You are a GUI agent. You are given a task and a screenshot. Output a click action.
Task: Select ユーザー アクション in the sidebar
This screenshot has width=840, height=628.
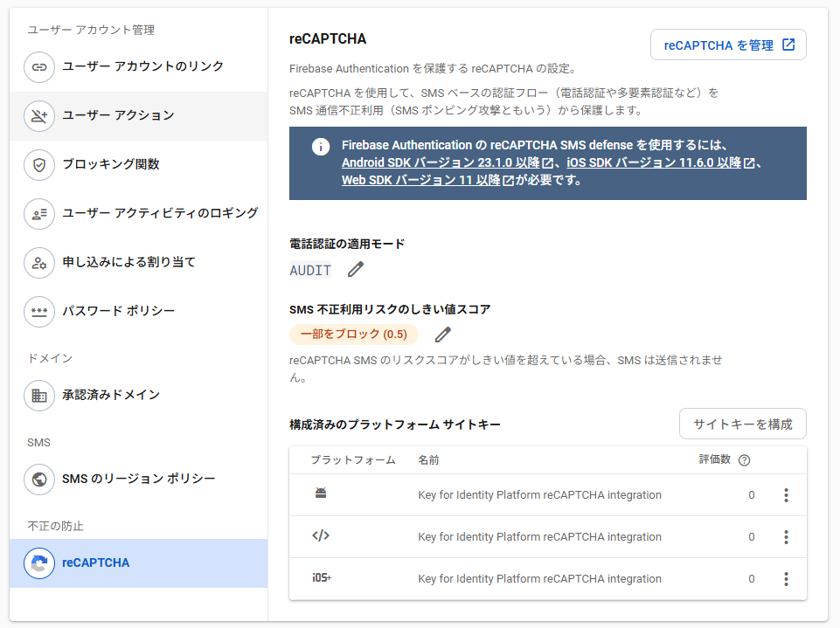click(139, 115)
